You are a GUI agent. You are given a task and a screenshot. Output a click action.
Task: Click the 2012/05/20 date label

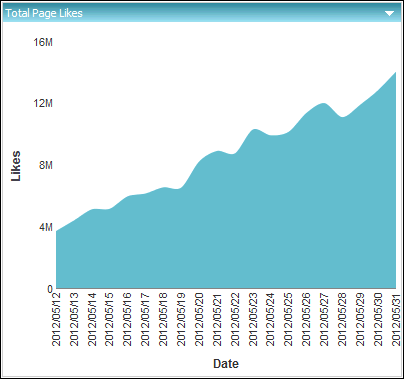click(x=199, y=319)
